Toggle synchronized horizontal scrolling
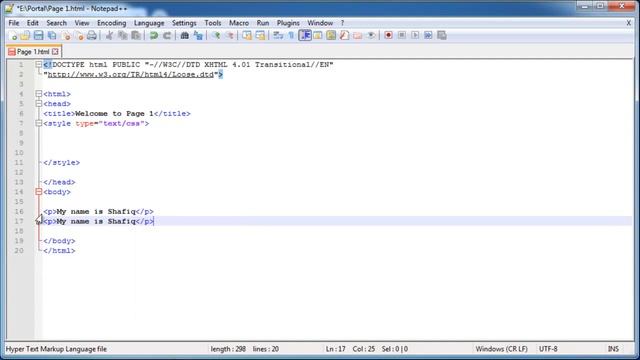This screenshot has height=360, width=640. (x=260, y=36)
